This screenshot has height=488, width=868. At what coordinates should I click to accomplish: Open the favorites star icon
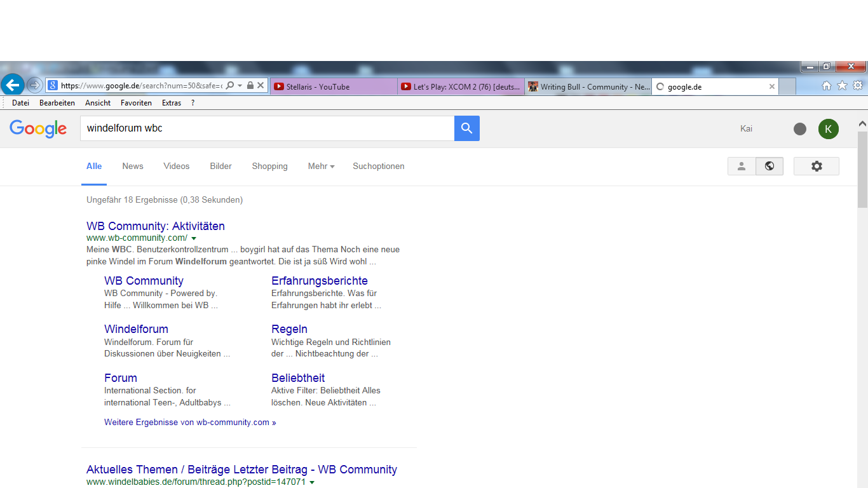click(842, 86)
